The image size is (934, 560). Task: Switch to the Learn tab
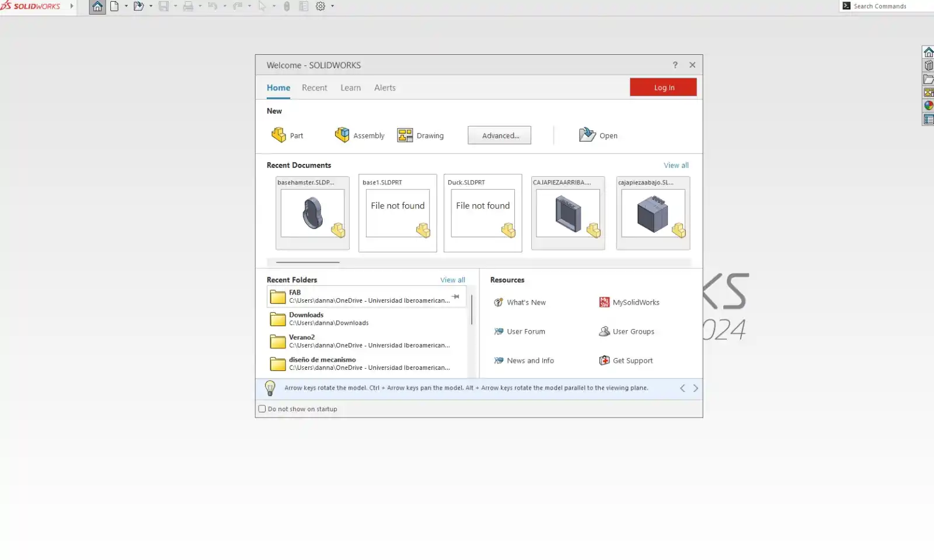click(x=350, y=87)
